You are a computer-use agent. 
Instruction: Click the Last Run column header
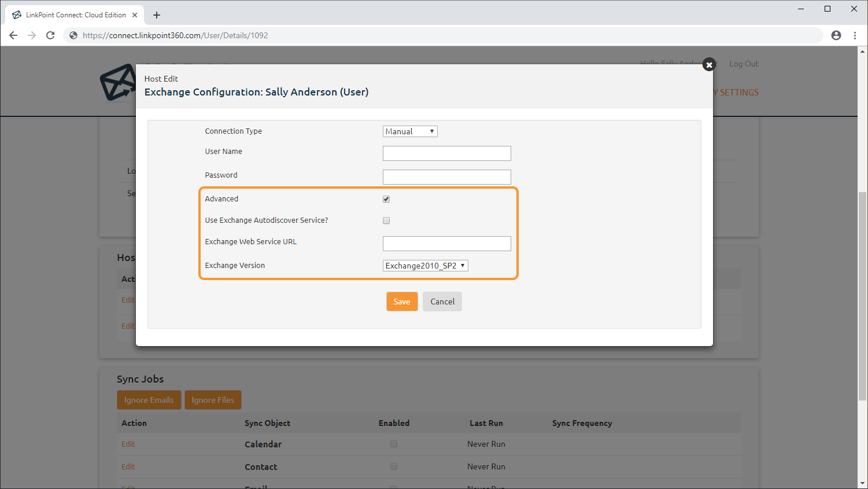point(486,423)
